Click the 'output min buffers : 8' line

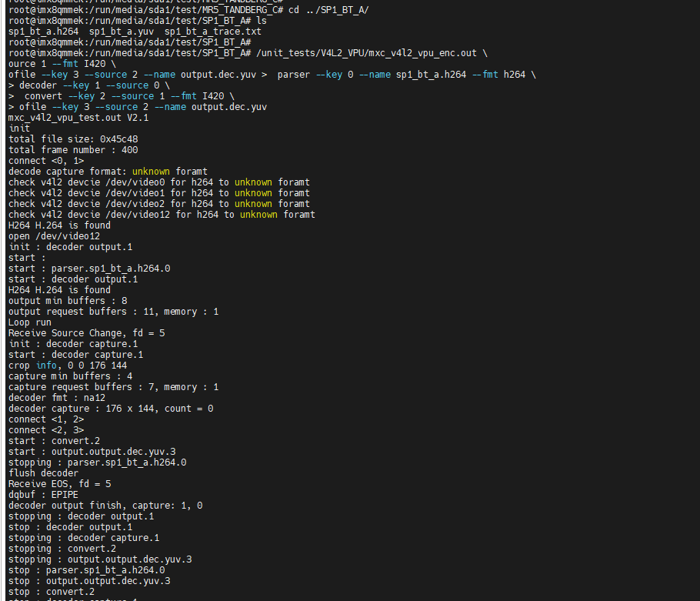pos(68,301)
